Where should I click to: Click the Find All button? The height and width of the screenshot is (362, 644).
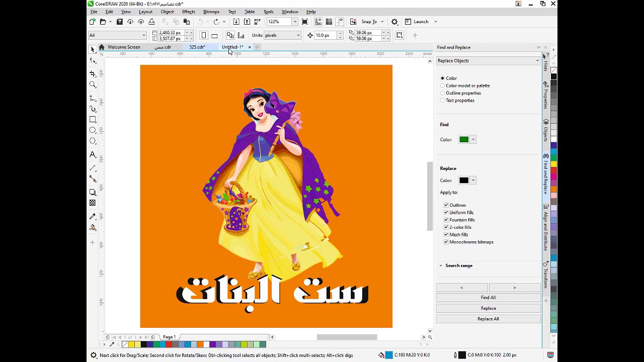[488, 298]
